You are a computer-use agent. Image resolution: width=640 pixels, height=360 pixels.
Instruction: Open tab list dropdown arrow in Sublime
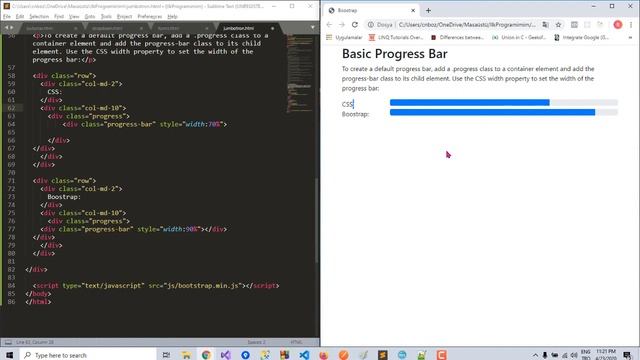313,28
